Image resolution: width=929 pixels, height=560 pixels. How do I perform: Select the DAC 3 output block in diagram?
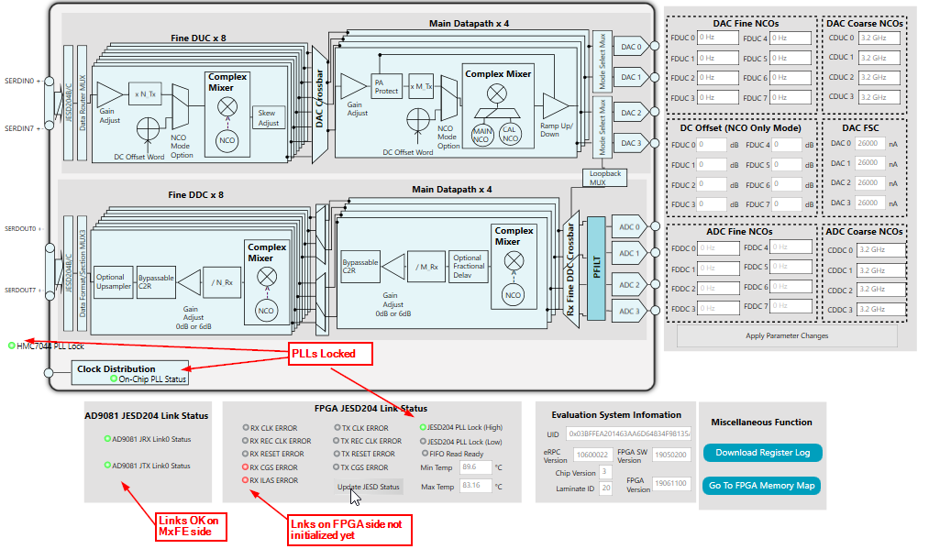click(x=631, y=143)
